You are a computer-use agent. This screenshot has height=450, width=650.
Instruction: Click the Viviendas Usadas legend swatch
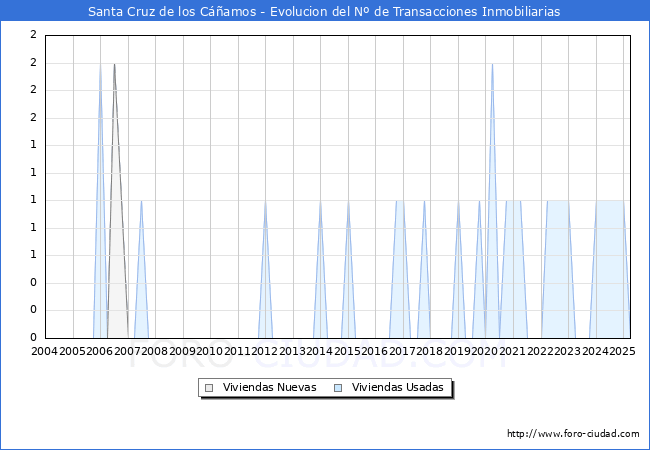pyautogui.click(x=338, y=388)
